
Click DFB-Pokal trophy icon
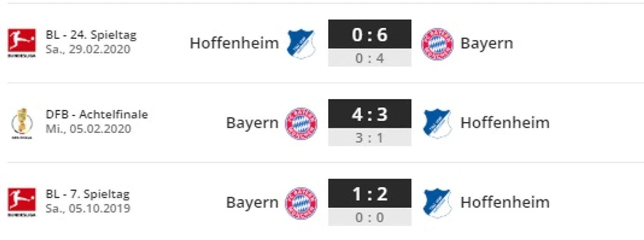pos(22,123)
